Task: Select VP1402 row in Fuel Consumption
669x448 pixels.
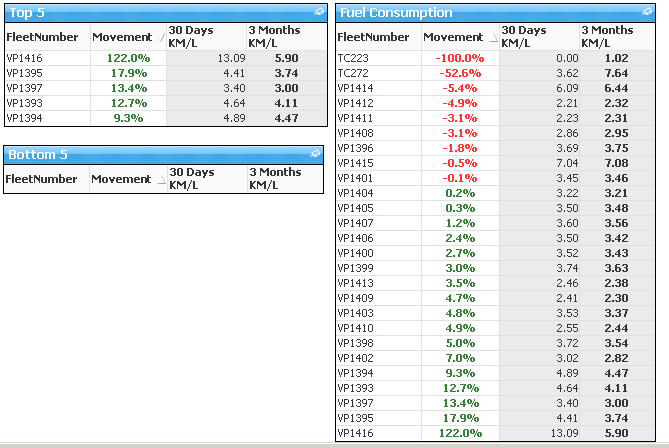Action: [x=495, y=358]
